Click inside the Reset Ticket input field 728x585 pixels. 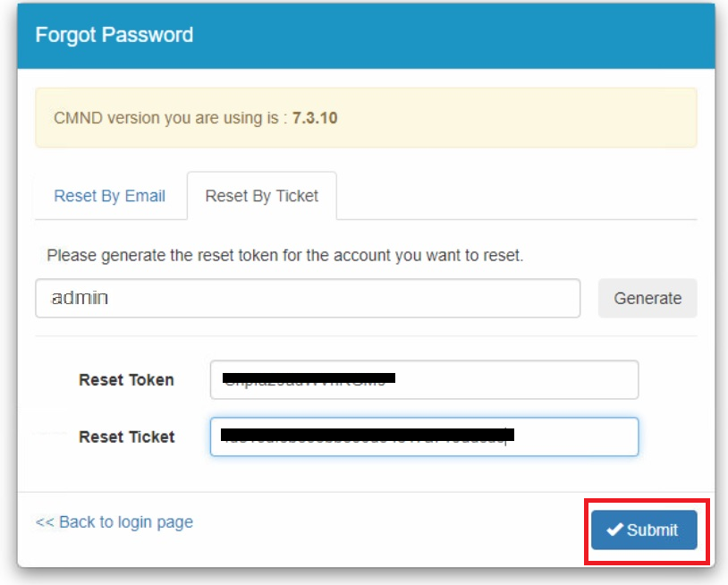click(424, 437)
